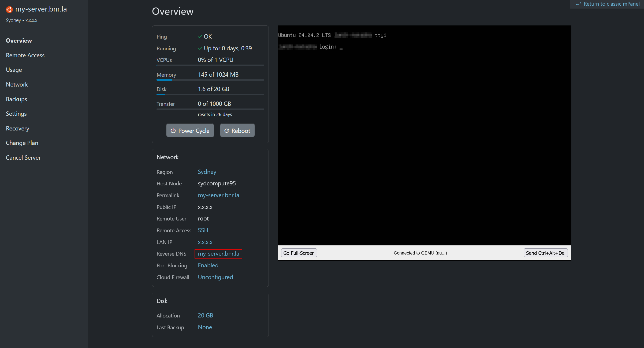644x348 pixels.
Task: Open the Usage sidebar item
Action: [14, 70]
